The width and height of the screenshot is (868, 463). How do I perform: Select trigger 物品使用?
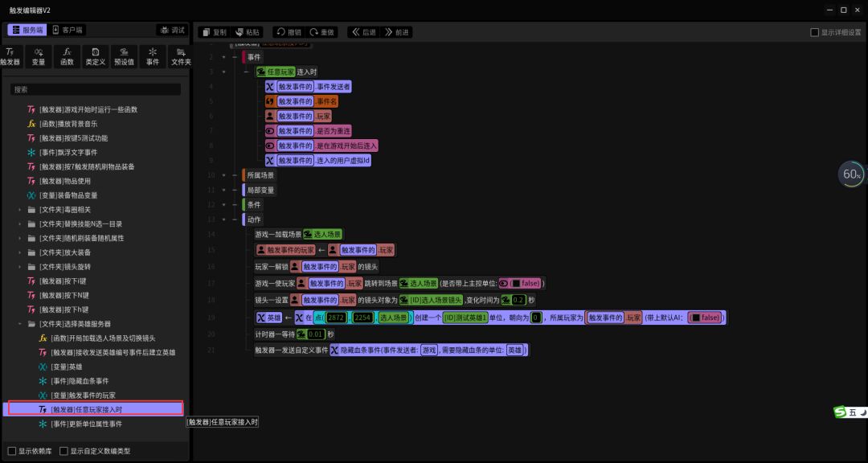tap(65, 181)
